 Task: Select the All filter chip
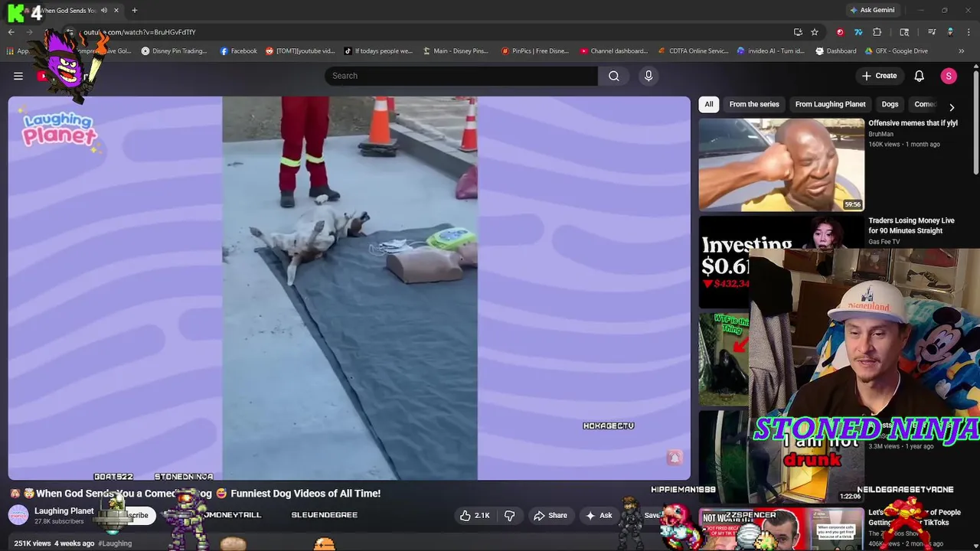pos(709,104)
